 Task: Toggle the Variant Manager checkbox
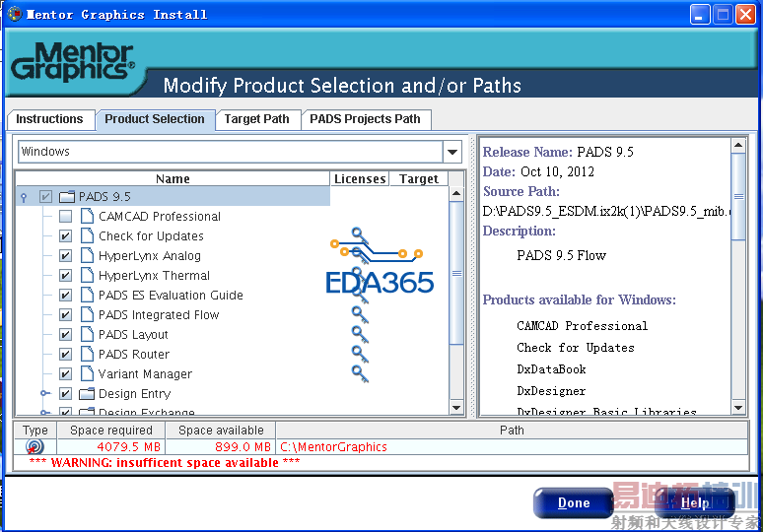pyautogui.click(x=65, y=373)
